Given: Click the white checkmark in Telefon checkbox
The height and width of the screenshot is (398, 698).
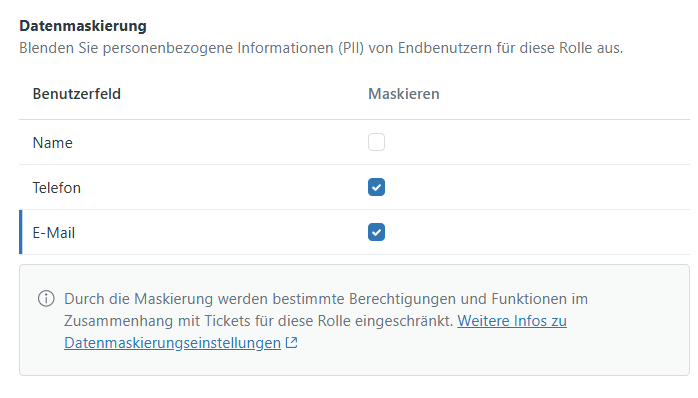Looking at the screenshot, I should tap(376, 187).
